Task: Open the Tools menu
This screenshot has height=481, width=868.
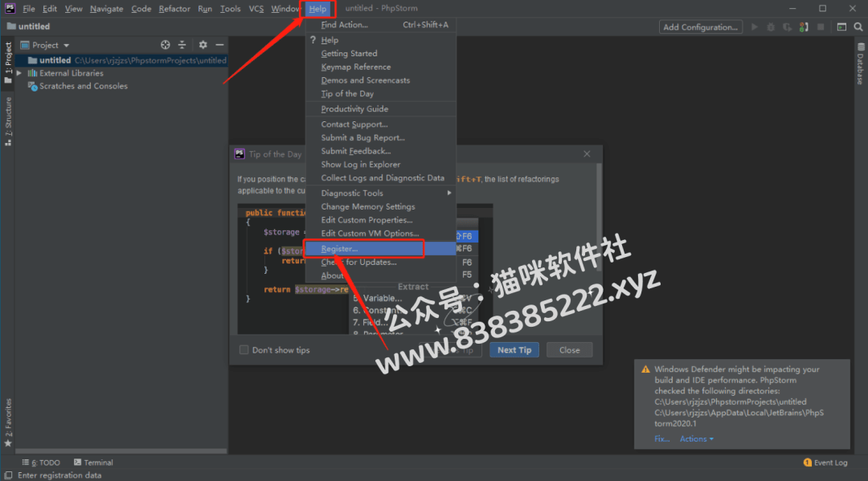Action: pyautogui.click(x=231, y=8)
